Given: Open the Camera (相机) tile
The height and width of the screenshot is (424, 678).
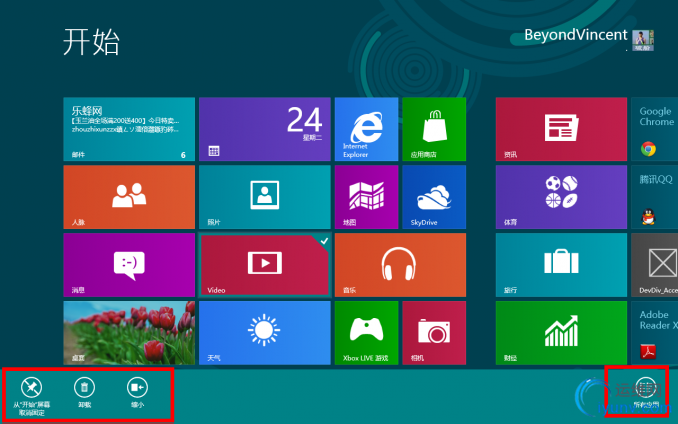Looking at the screenshot, I should 434,333.
